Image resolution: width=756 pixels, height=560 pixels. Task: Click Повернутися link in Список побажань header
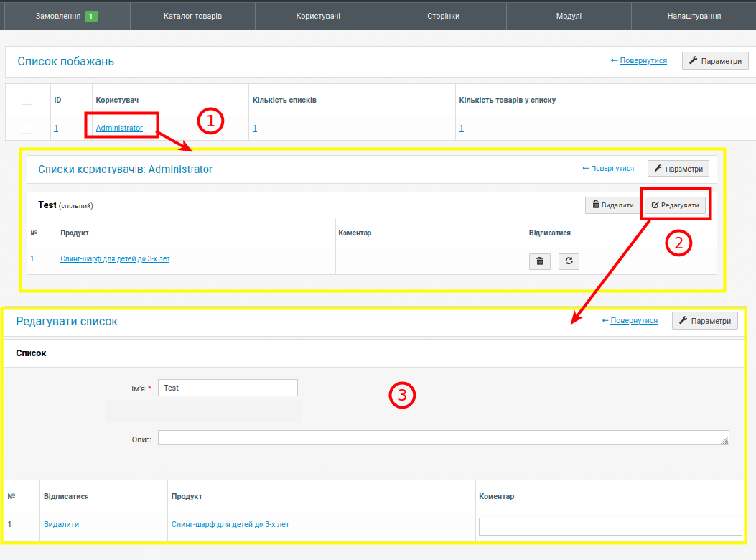pyautogui.click(x=643, y=61)
